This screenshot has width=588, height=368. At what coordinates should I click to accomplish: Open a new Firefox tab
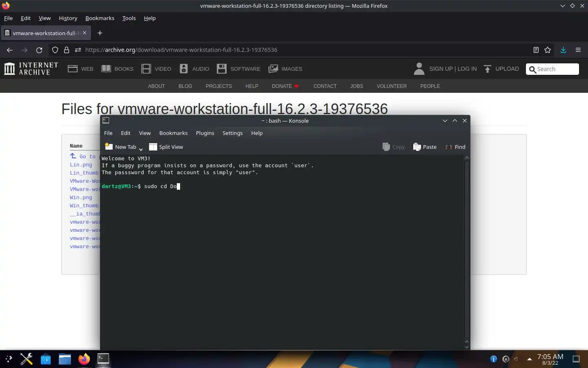(100, 33)
